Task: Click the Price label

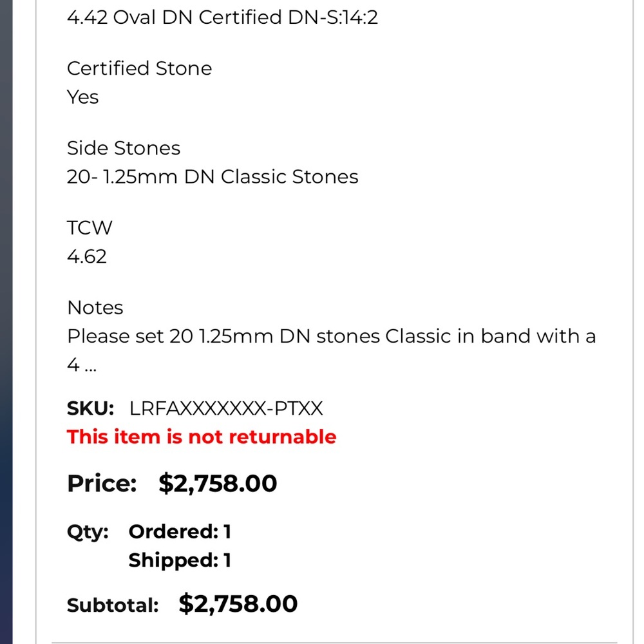Action: pyautogui.click(x=102, y=484)
